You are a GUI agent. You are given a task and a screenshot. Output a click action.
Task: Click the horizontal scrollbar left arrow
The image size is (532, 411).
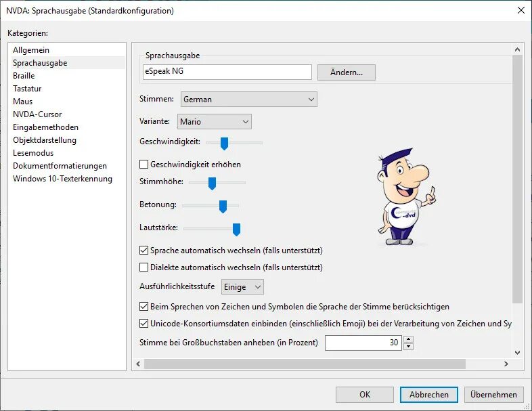click(138, 364)
